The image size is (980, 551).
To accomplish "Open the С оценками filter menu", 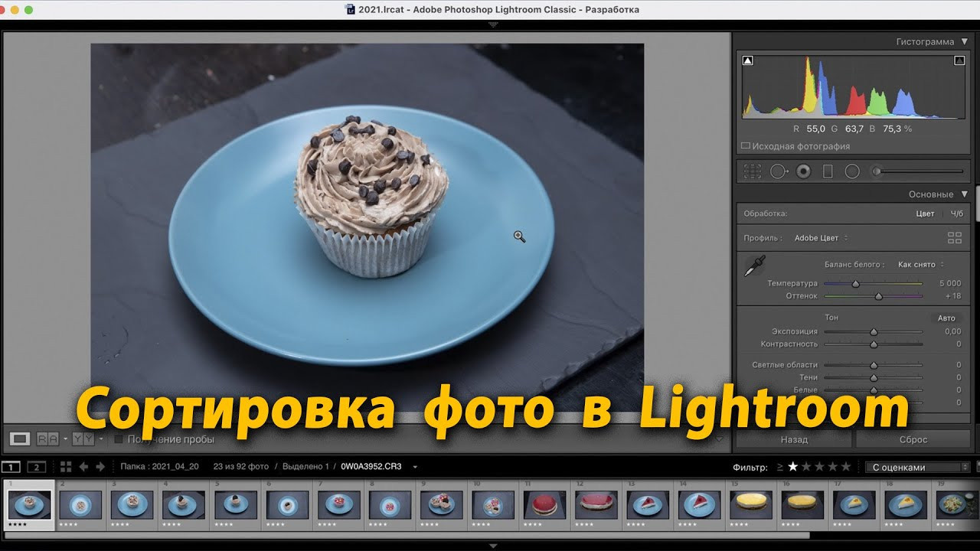I will [918, 466].
